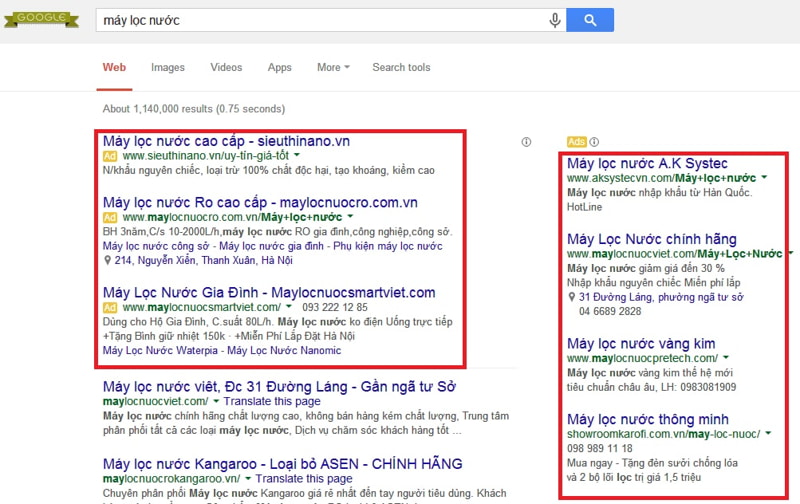Expand arrow next to maylocnuocpretech.com URL
The width and height of the screenshot is (800, 504).
pos(726,358)
